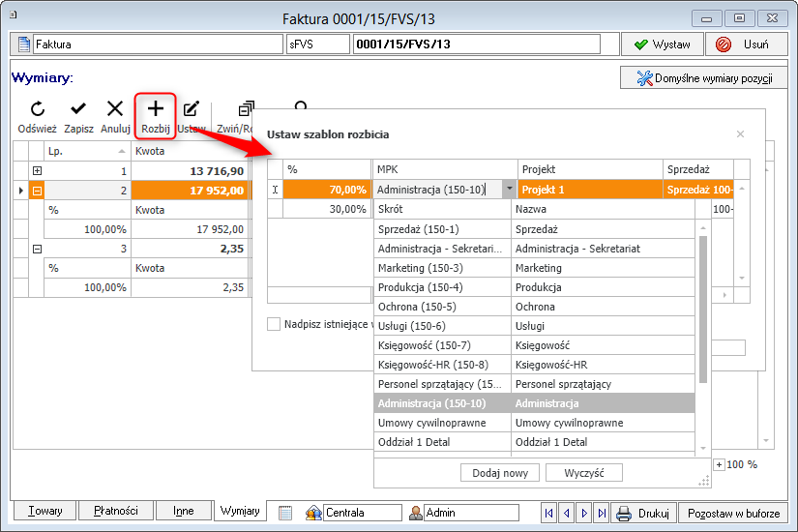
Task: Click the bold 2,35 amount in row 3
Action: 190,249
